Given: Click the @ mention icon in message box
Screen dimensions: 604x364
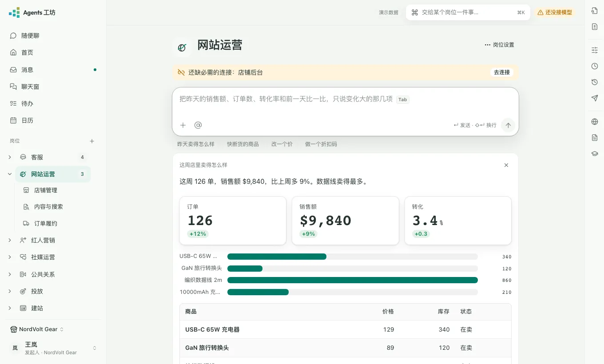Looking at the screenshot, I should coord(198,125).
